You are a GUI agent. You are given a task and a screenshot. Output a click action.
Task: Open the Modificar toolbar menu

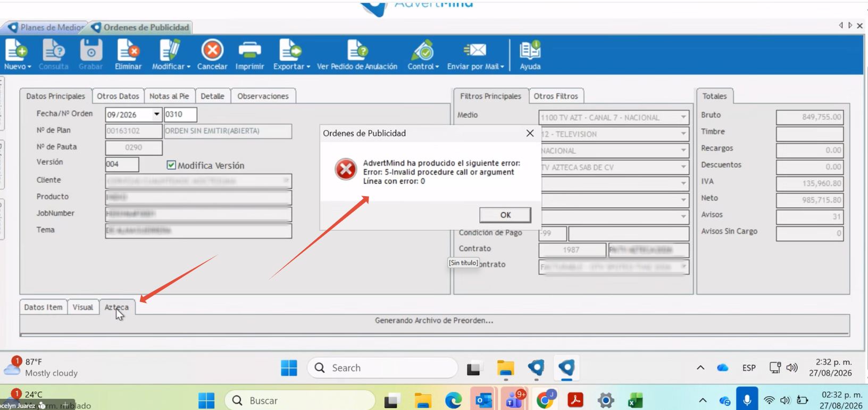(171, 55)
